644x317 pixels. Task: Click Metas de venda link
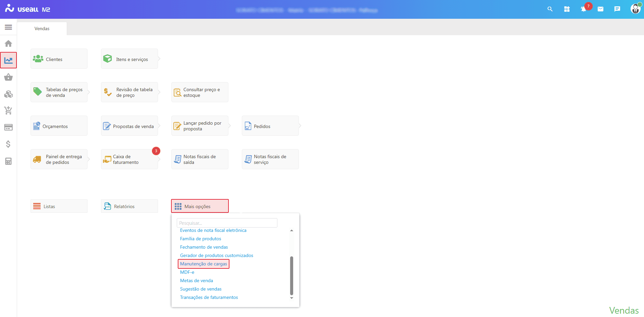tap(197, 281)
